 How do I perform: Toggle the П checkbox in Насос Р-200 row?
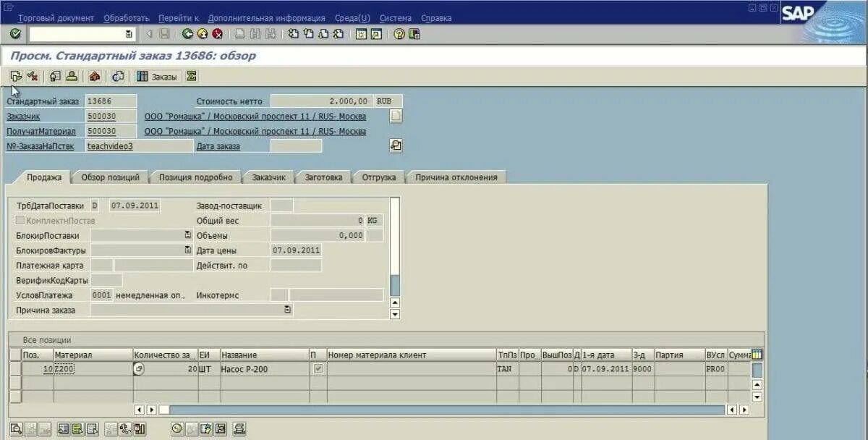coord(318,368)
